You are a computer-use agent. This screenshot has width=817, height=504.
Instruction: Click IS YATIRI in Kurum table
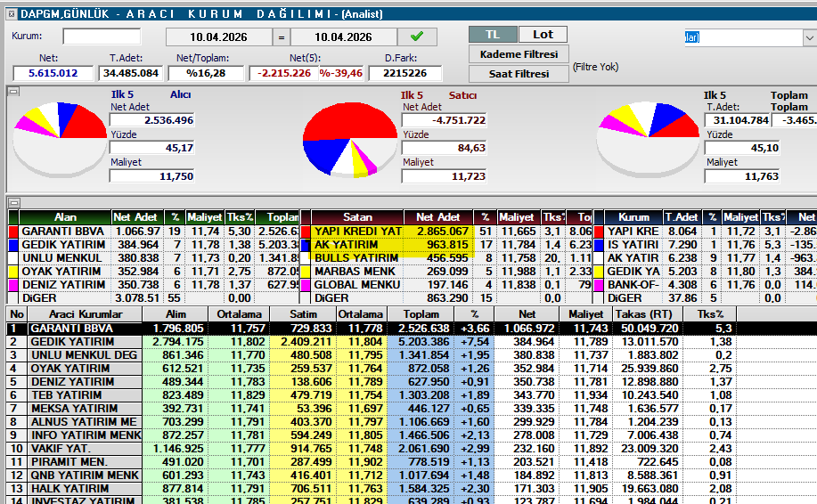click(x=633, y=245)
